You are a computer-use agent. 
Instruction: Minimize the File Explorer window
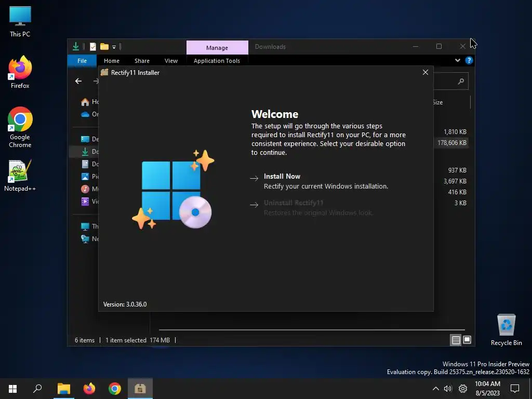coord(416,46)
